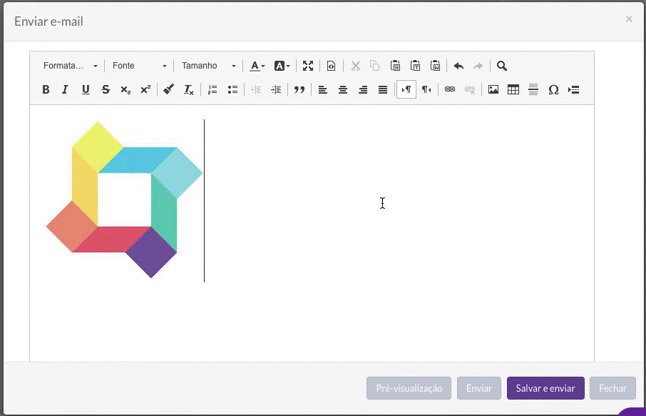Toggle right-to-left text direction
646x416 pixels.
click(426, 89)
